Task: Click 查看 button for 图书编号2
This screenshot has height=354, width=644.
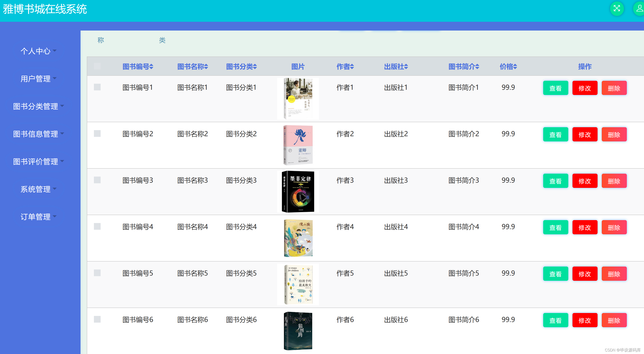Action: click(x=556, y=134)
